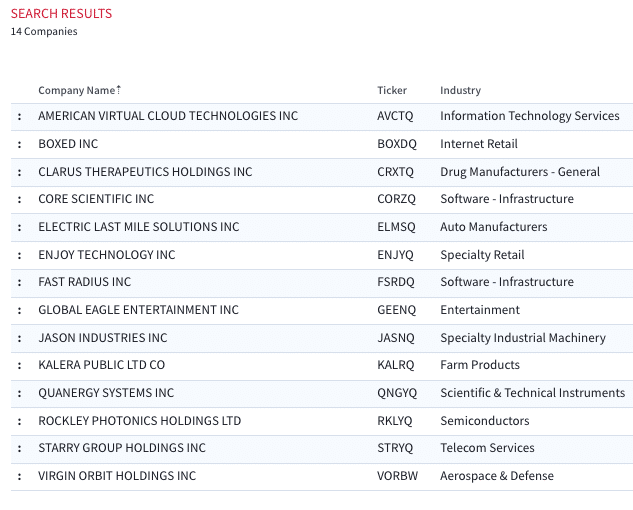Click ticker CORZQ
633x510 pixels.
click(396, 199)
